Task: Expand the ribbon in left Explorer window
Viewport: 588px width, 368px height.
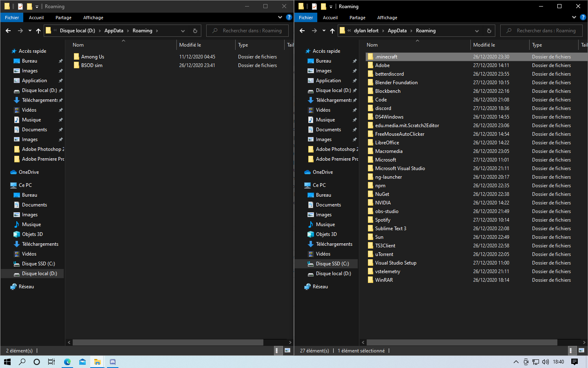Action: pyautogui.click(x=280, y=17)
